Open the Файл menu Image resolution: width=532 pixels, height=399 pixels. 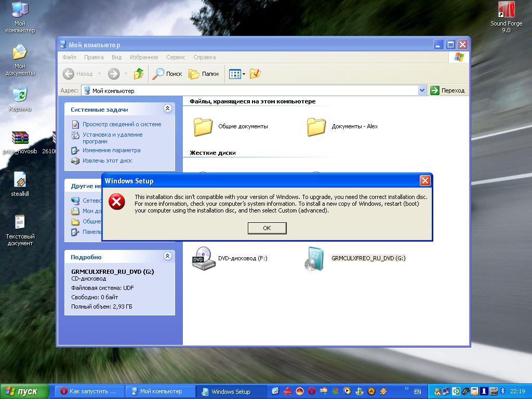(69, 57)
